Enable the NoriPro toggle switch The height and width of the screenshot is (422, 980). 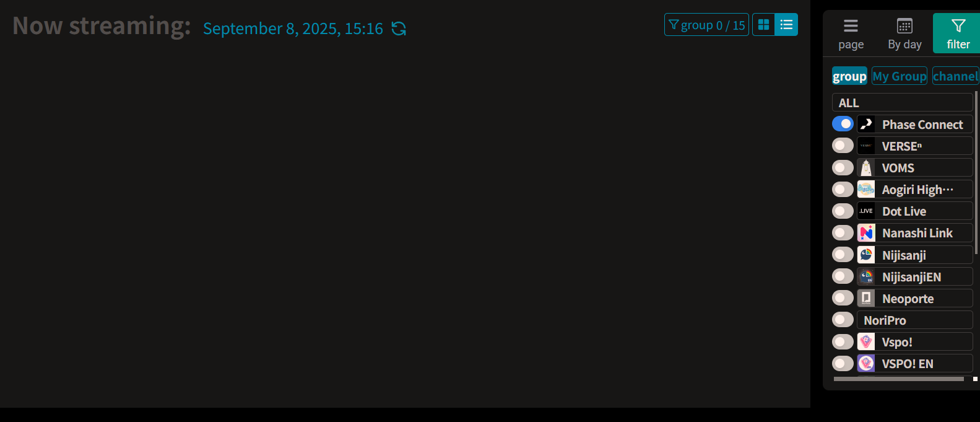[x=843, y=320]
